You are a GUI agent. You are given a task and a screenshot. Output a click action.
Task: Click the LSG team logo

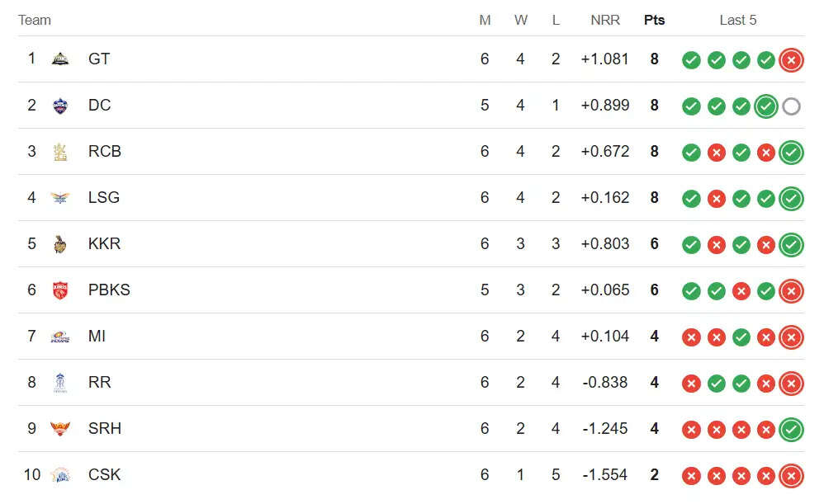point(60,198)
